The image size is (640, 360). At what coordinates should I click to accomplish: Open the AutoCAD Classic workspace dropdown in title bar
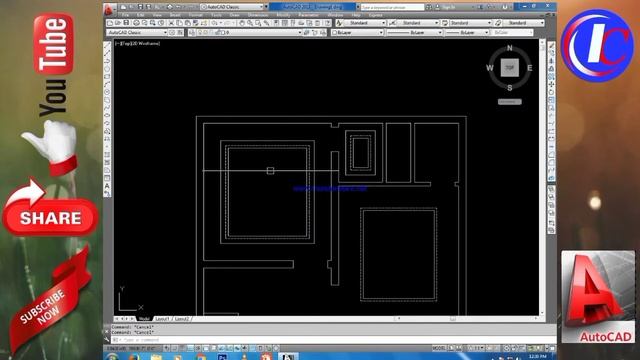[232, 7]
